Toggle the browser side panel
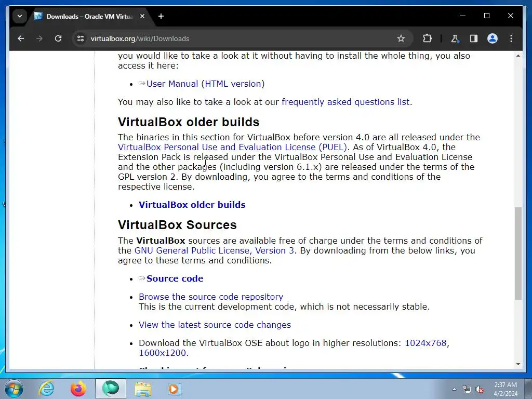The width and height of the screenshot is (532, 399). 474,38
